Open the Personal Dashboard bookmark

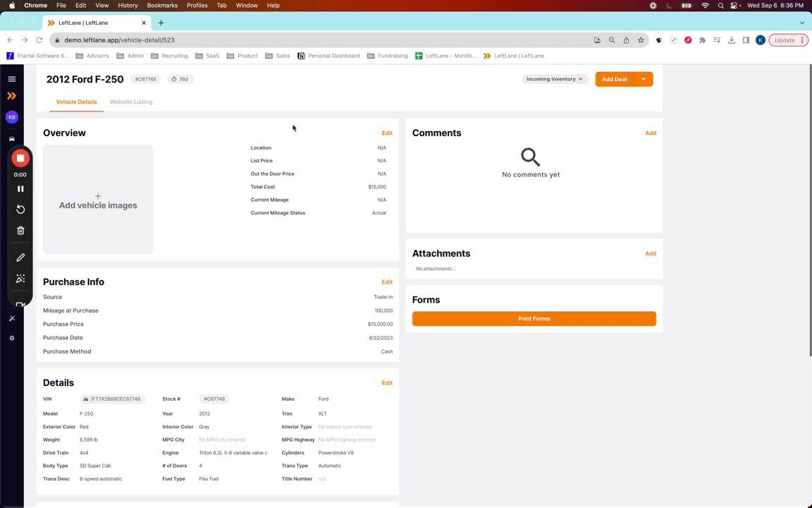pos(328,56)
